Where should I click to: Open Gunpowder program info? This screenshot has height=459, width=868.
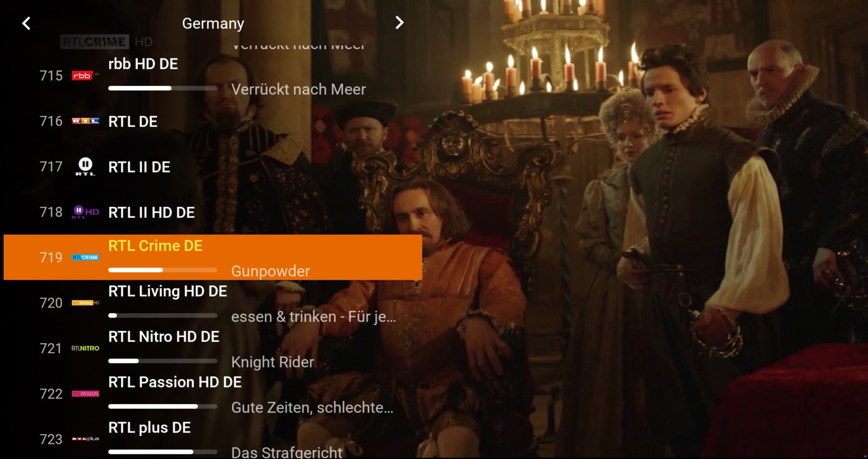(271, 271)
